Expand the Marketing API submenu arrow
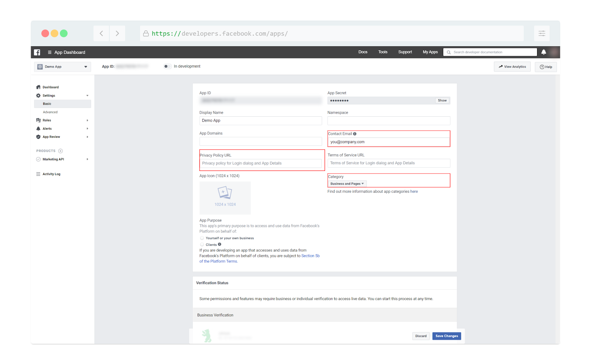Screen dimensions: 591x364 (x=88, y=159)
